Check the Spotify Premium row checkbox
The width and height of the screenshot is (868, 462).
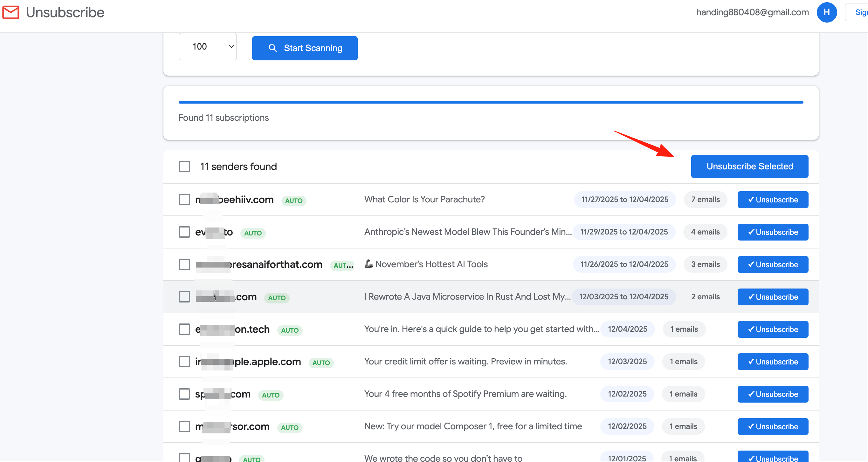click(x=184, y=394)
